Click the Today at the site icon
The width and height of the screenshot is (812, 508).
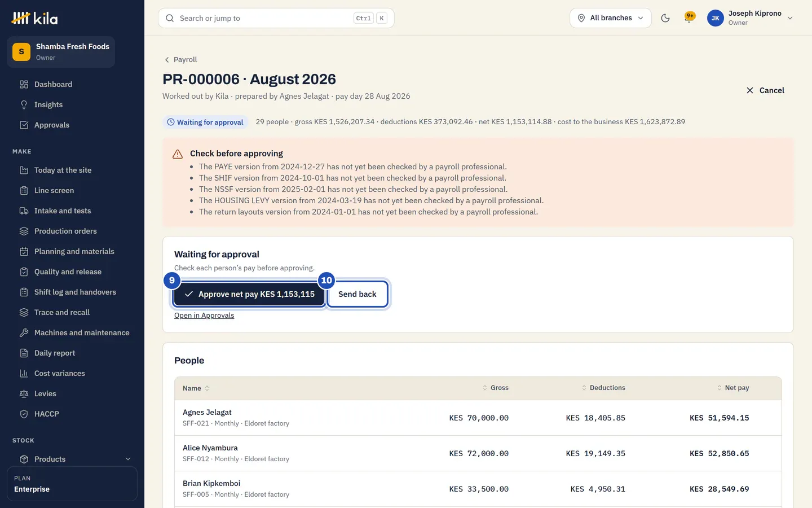[x=24, y=170]
